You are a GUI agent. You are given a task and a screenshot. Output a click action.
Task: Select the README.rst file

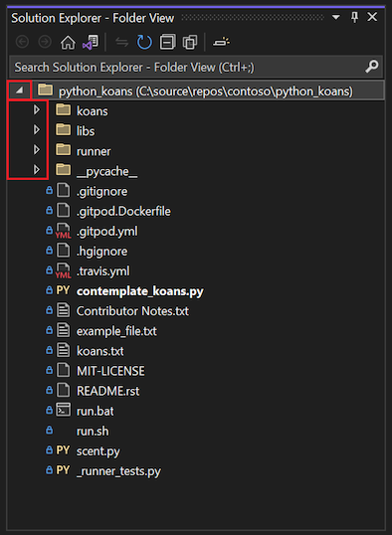107,391
